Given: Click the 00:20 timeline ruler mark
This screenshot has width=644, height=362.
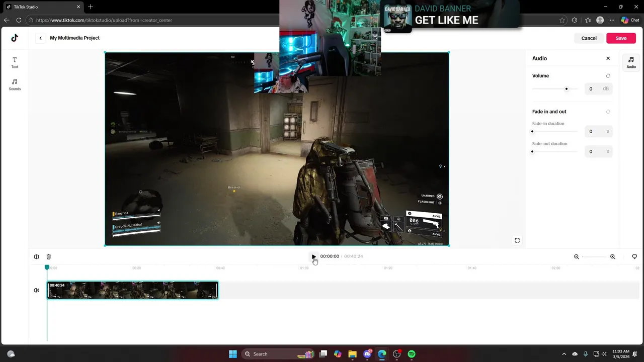Looking at the screenshot, I should click(136, 268).
